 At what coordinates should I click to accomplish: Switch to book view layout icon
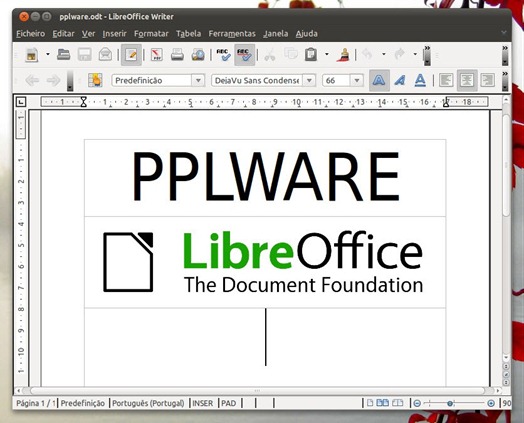[397, 403]
